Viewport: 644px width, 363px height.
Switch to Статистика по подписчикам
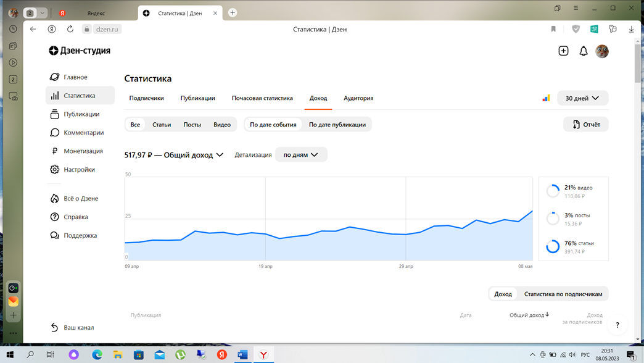click(563, 293)
